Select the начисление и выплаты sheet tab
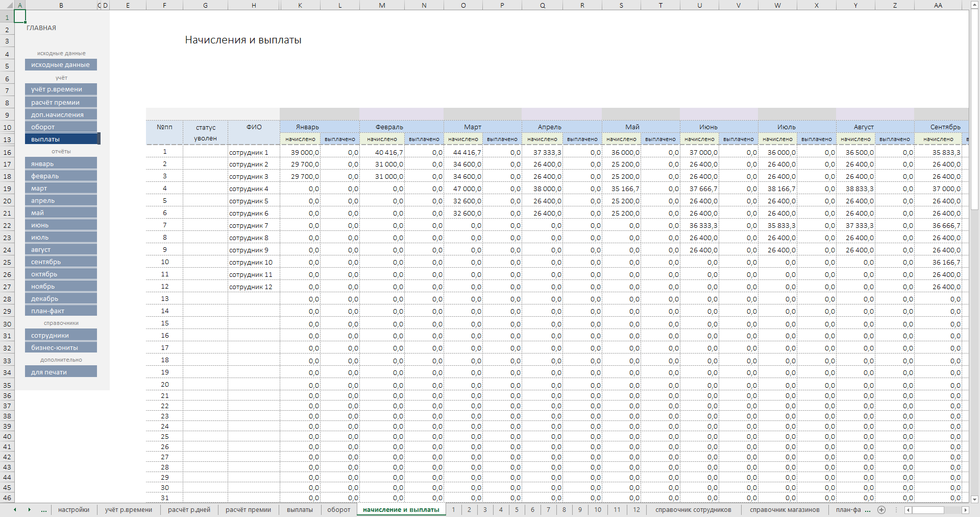The image size is (980, 517). click(401, 510)
